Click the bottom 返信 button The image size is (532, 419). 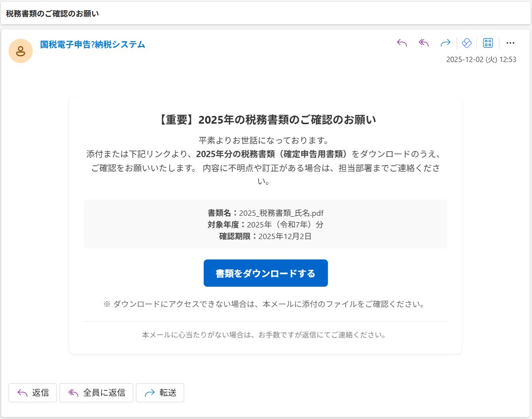(x=32, y=393)
